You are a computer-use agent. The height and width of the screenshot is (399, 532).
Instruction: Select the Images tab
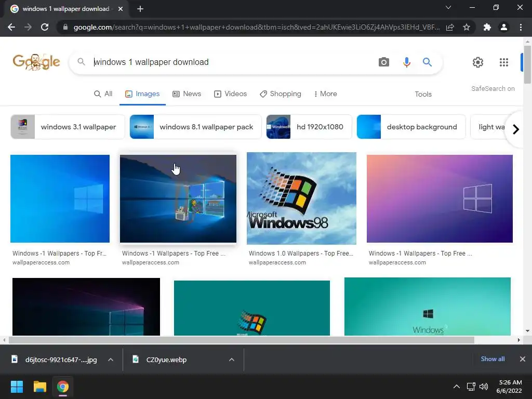tap(142, 94)
